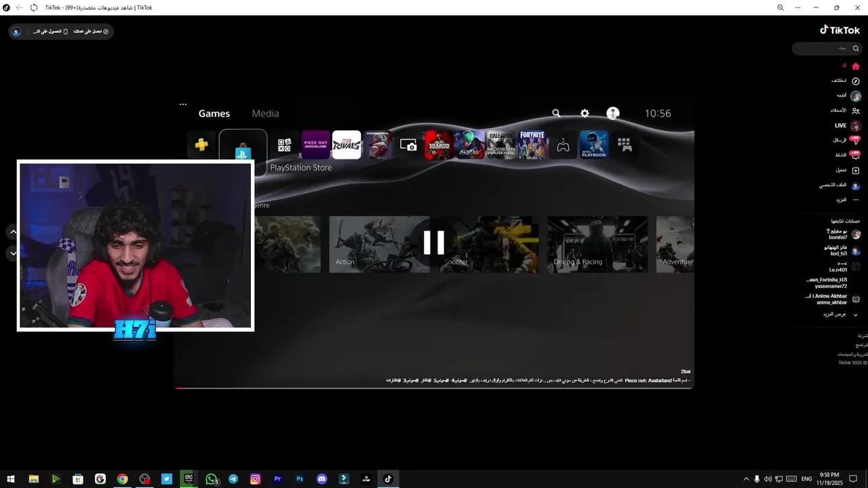868x488 pixels.
Task: Click the Upload plus icon
Action: pos(856,170)
